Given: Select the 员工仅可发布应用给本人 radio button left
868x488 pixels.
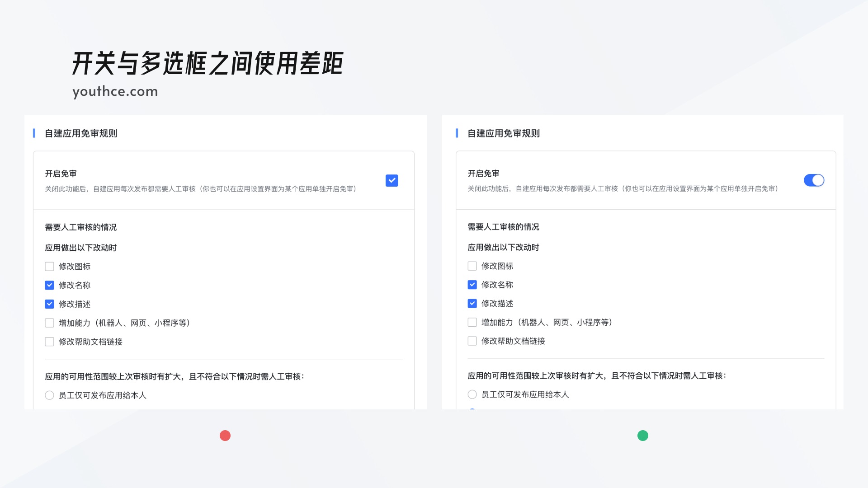Looking at the screenshot, I should pos(49,394).
